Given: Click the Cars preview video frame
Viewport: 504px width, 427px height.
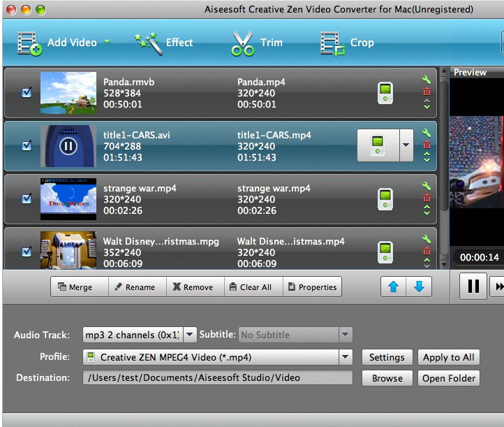Looking at the screenshot, I should click(477, 162).
